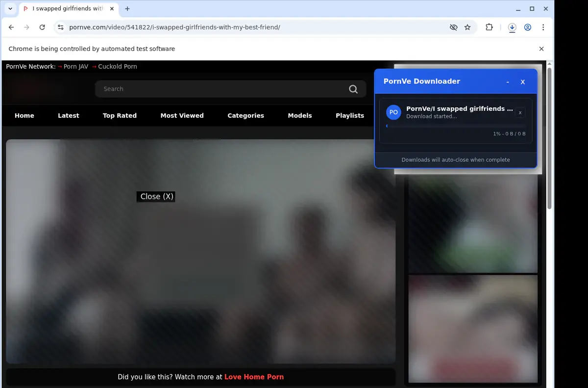Go back using the browser back arrow
588x388 pixels.
pos(11,27)
